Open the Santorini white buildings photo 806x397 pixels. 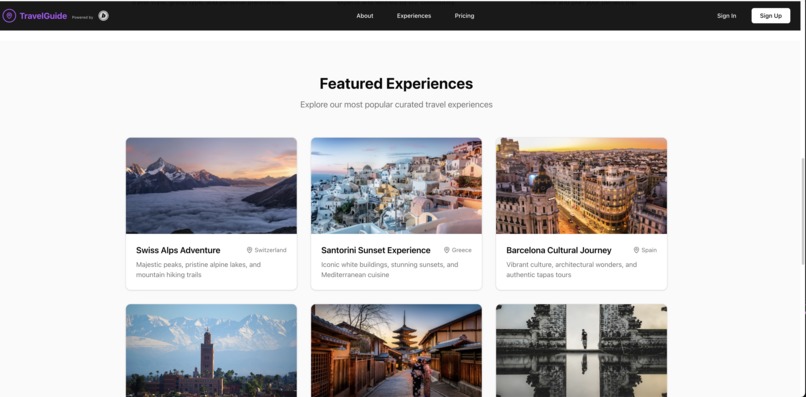click(x=396, y=186)
